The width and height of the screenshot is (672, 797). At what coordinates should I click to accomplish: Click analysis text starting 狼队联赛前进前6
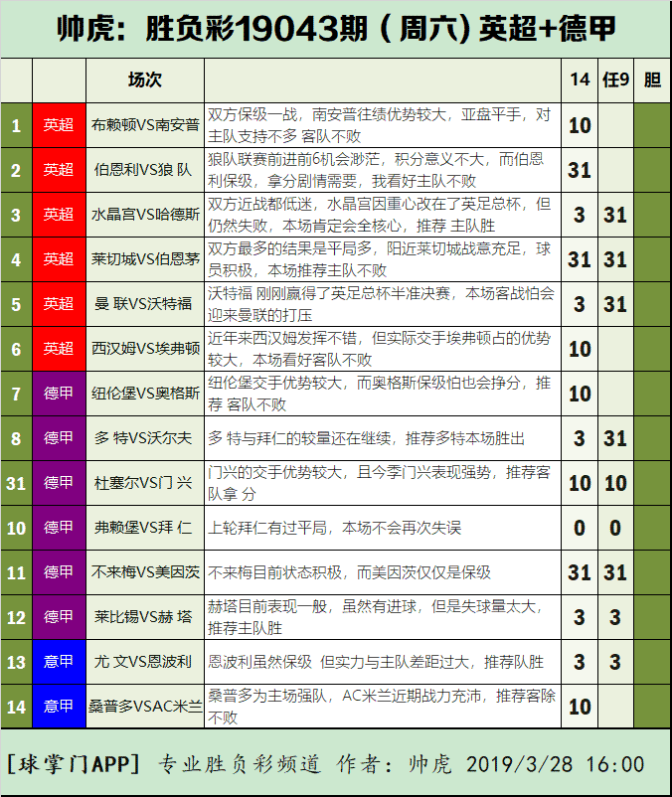click(x=376, y=170)
